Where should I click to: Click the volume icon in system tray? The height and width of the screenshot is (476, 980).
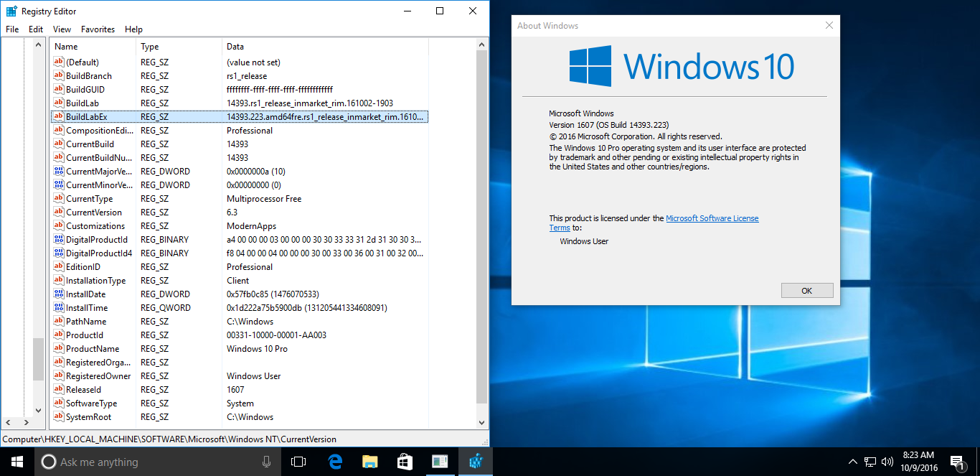(x=886, y=462)
